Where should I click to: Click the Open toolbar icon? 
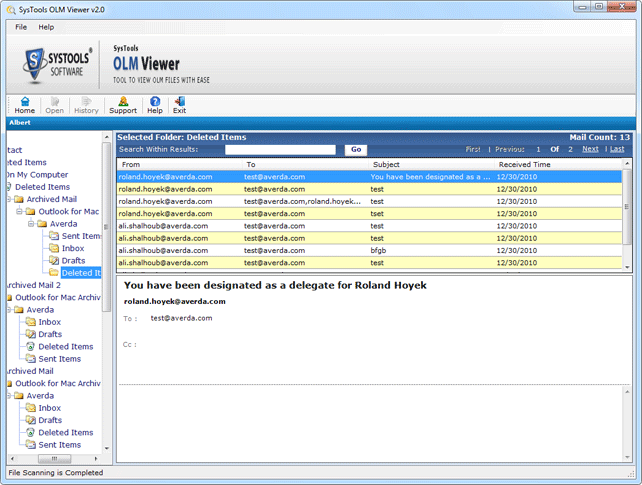coord(54,105)
